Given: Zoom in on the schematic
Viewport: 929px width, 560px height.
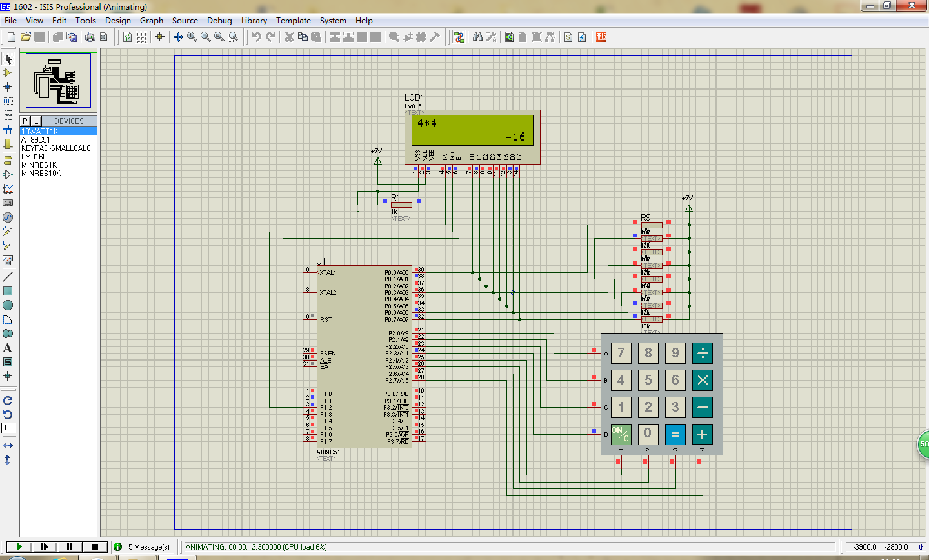Looking at the screenshot, I should click(x=192, y=37).
